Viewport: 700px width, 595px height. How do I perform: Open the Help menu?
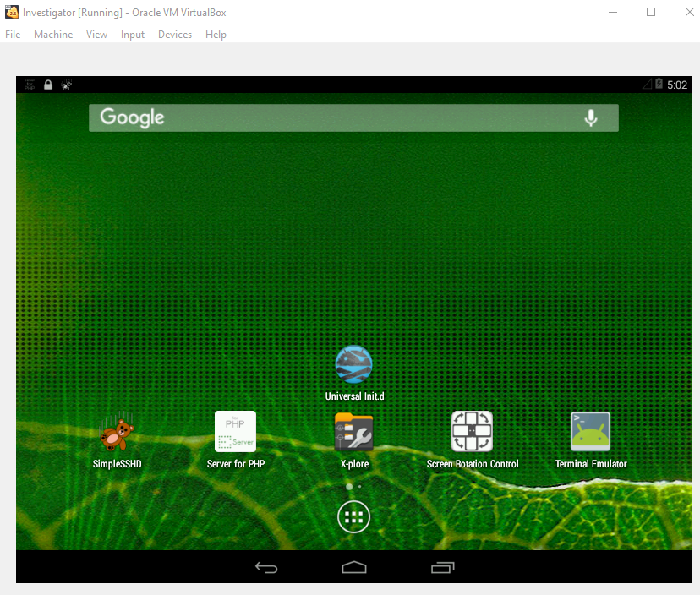216,35
